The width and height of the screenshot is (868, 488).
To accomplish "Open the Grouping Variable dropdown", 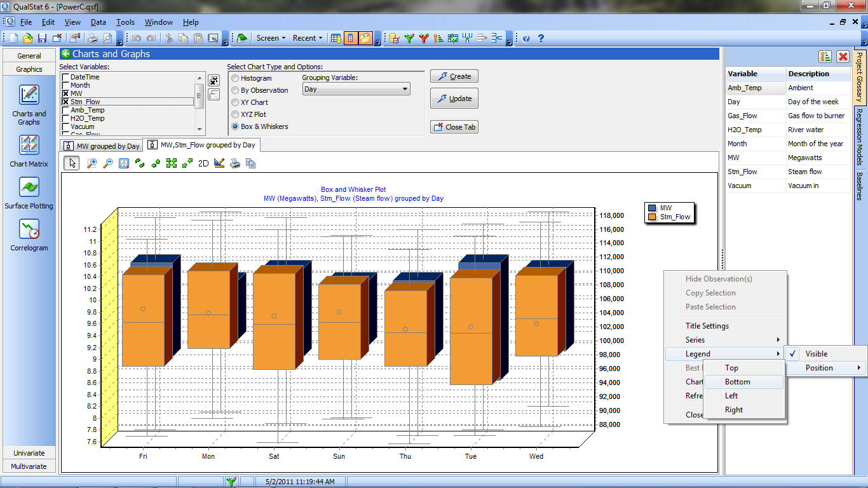I will [x=356, y=90].
